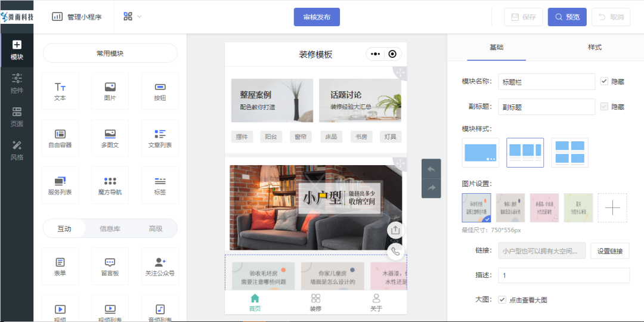Image resolution: width=644 pixels, height=322 pixels.
Task: Switch to 信息库 module tab
Action: (110, 228)
